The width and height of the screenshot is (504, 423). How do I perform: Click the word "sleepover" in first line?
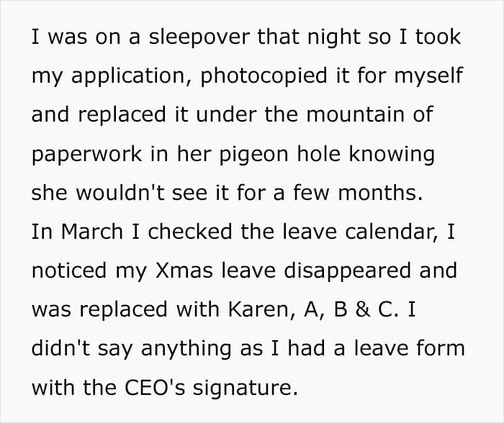[199, 38]
